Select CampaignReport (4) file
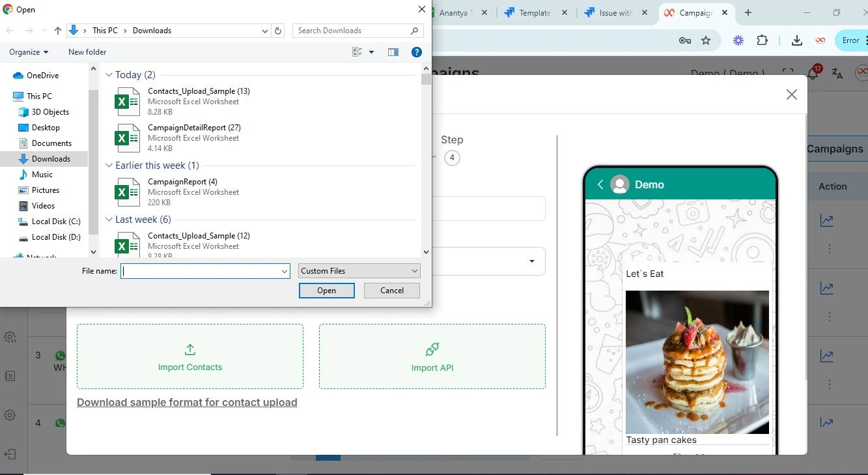 pyautogui.click(x=260, y=192)
